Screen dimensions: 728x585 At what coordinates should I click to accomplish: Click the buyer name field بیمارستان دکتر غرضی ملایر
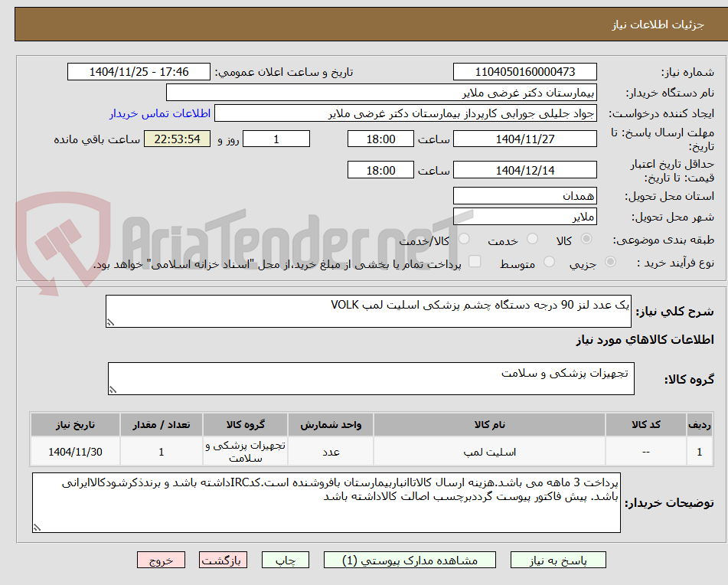[381, 93]
